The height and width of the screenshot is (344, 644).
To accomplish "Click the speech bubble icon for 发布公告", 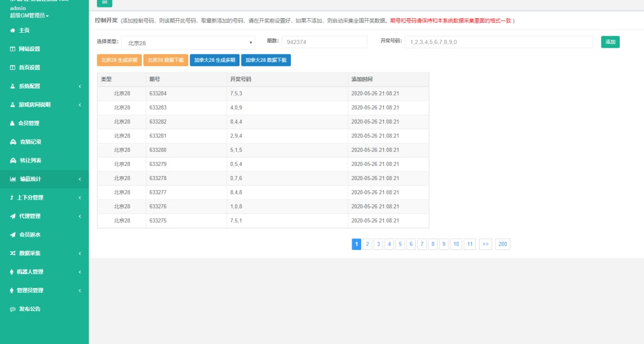I will coord(13,309).
